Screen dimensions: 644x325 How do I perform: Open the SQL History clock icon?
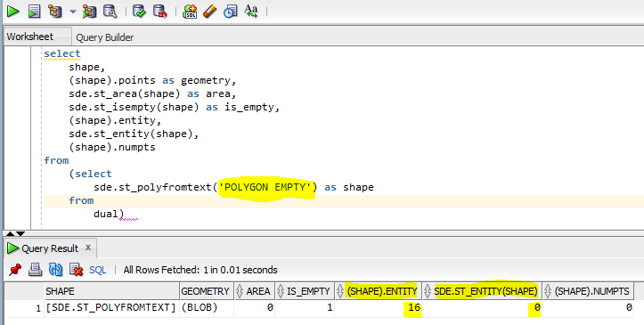[230, 11]
